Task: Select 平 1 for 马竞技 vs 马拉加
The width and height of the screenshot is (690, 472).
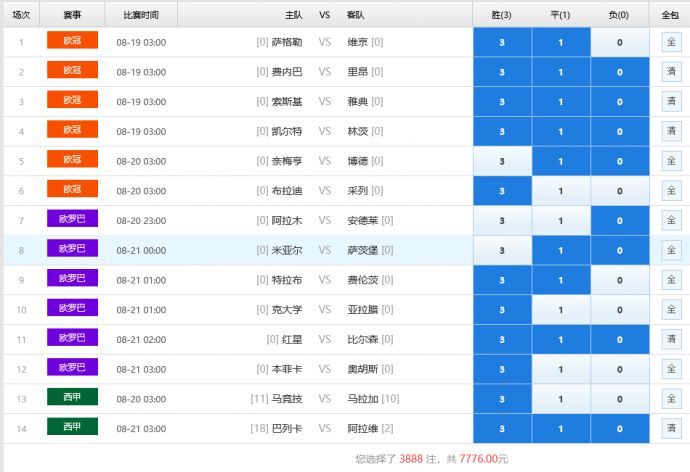Action: [561, 399]
